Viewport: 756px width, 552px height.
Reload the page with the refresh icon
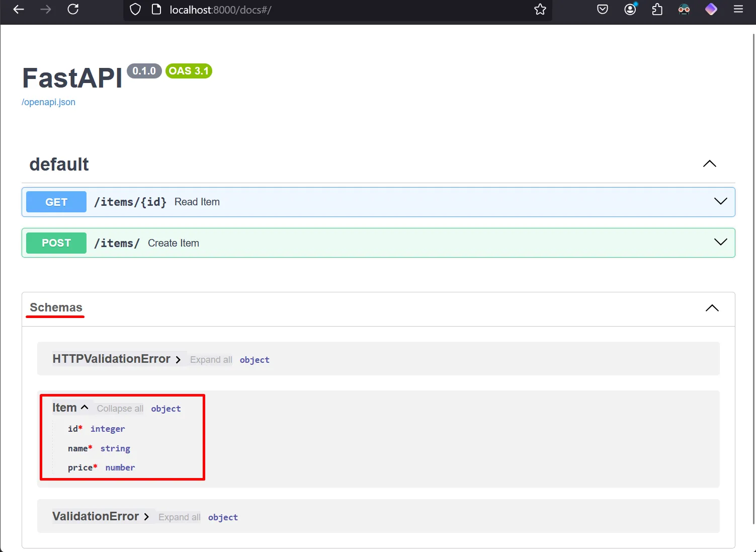pos(73,10)
